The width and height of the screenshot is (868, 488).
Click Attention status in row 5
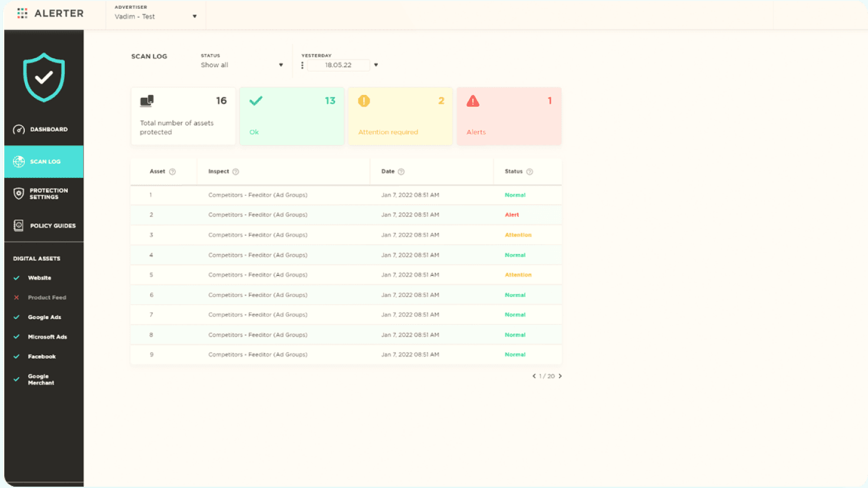click(518, 275)
